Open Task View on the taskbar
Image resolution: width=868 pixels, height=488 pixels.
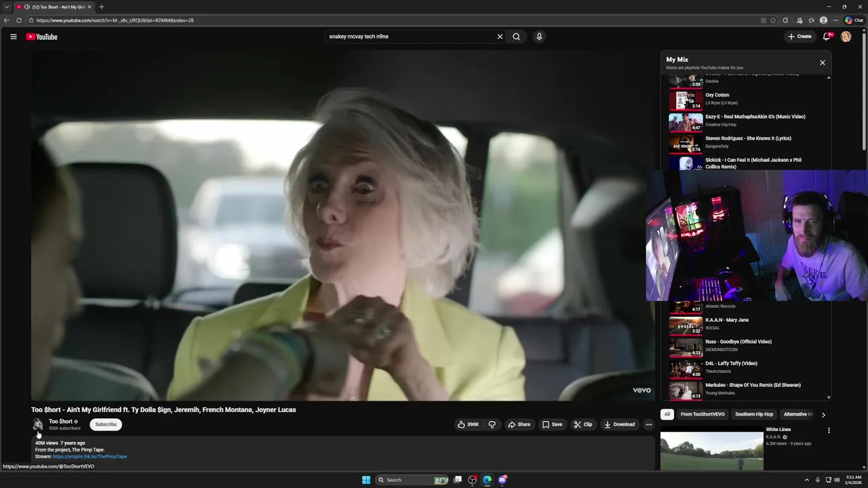458,480
